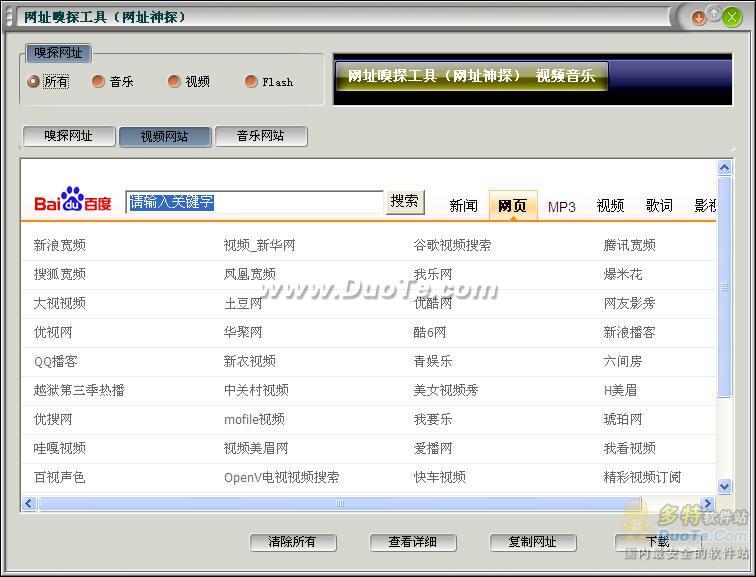Viewport: 756px width, 577px height.
Task: Click the 复制网址 button
Action: coord(533,542)
